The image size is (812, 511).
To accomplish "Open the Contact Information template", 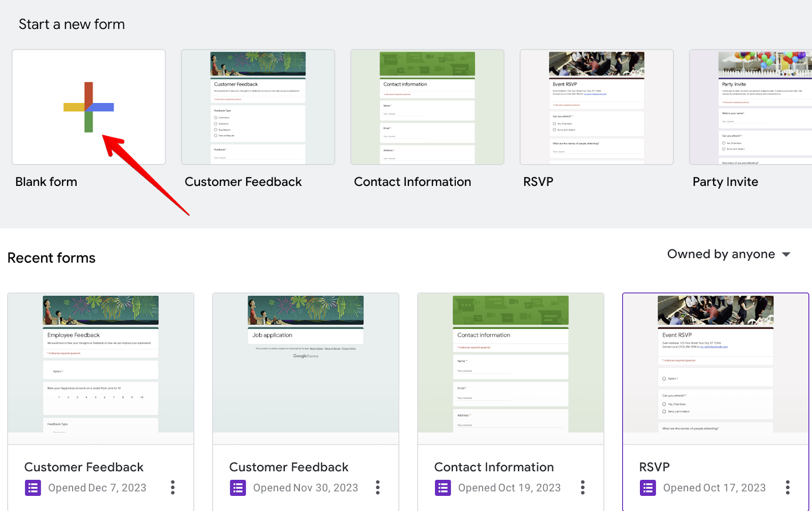I will tap(427, 107).
